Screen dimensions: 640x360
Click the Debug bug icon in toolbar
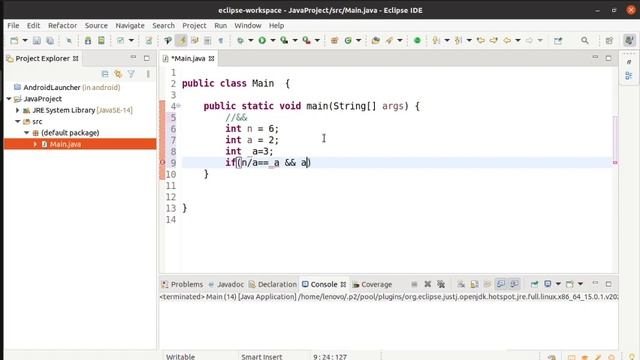coord(240,40)
